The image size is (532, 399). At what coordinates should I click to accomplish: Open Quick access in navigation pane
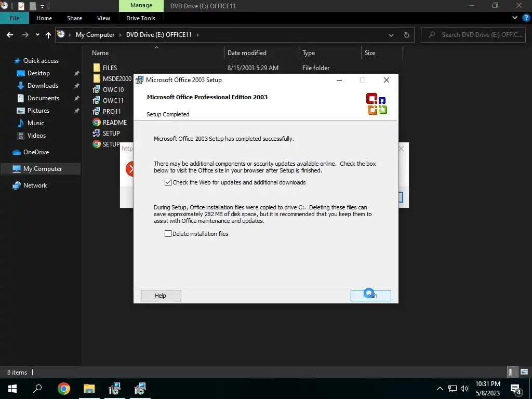pyautogui.click(x=36, y=61)
